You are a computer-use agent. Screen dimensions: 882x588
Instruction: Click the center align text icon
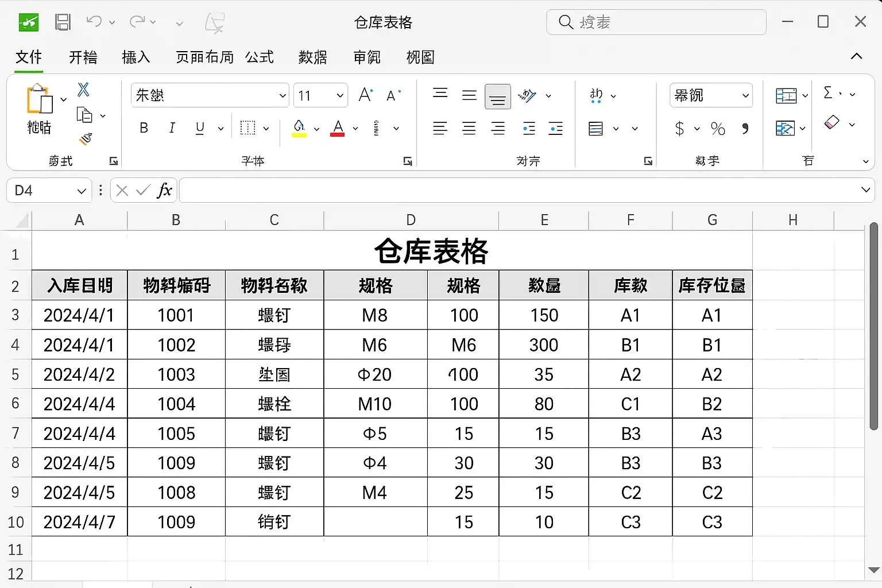point(469,129)
